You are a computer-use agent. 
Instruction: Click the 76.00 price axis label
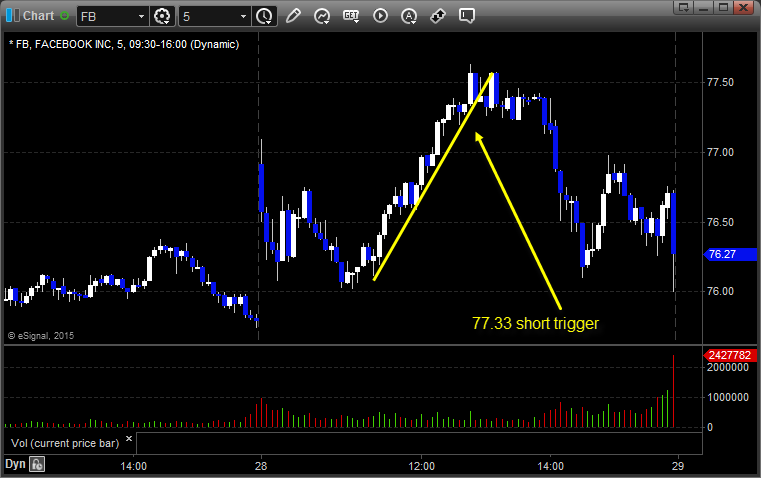[720, 291]
